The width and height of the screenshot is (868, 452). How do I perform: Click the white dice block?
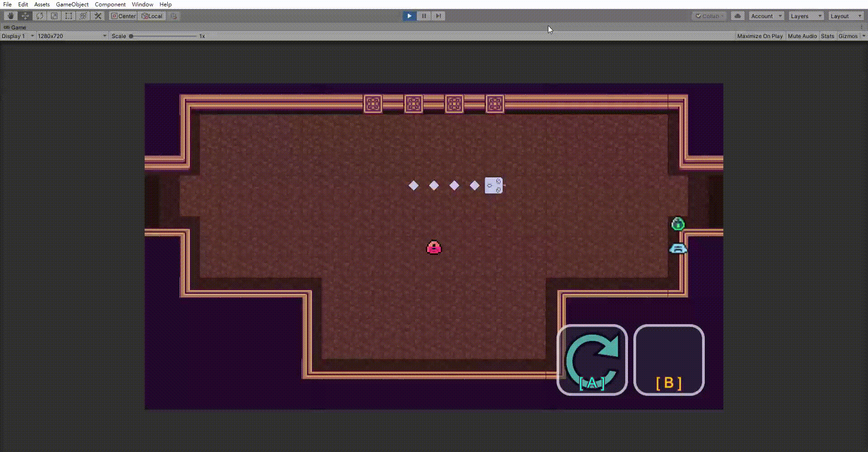(x=494, y=185)
